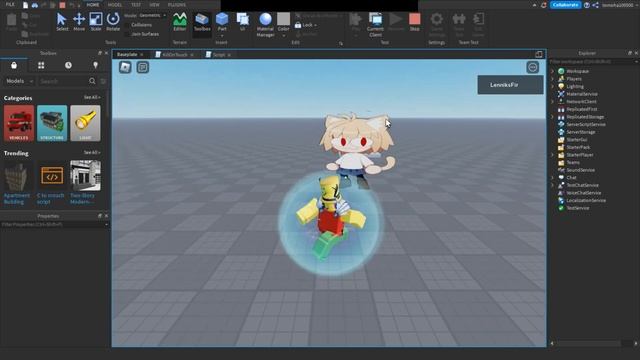Open Toolbox Marketplace bag tab
This screenshot has height=360, width=640.
(14, 65)
